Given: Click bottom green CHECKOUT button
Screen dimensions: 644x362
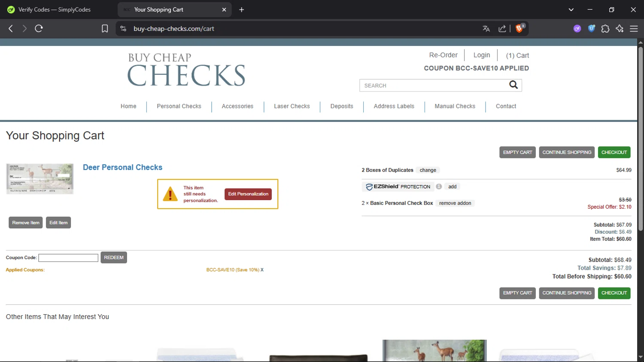Looking at the screenshot, I should pyautogui.click(x=614, y=293).
